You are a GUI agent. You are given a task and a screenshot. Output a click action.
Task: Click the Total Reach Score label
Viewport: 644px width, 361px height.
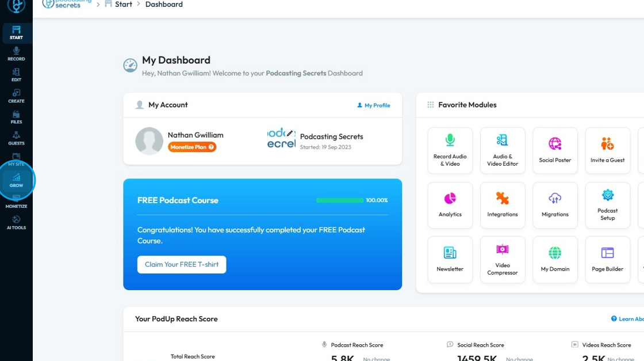[193, 356]
